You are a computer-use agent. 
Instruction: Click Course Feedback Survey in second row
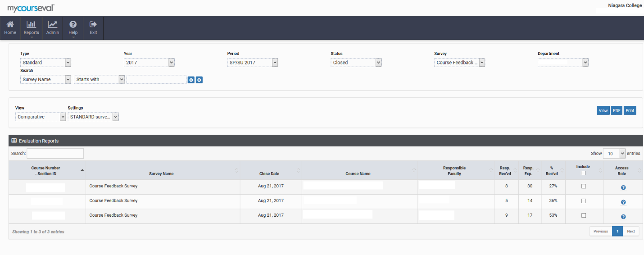[x=113, y=200]
